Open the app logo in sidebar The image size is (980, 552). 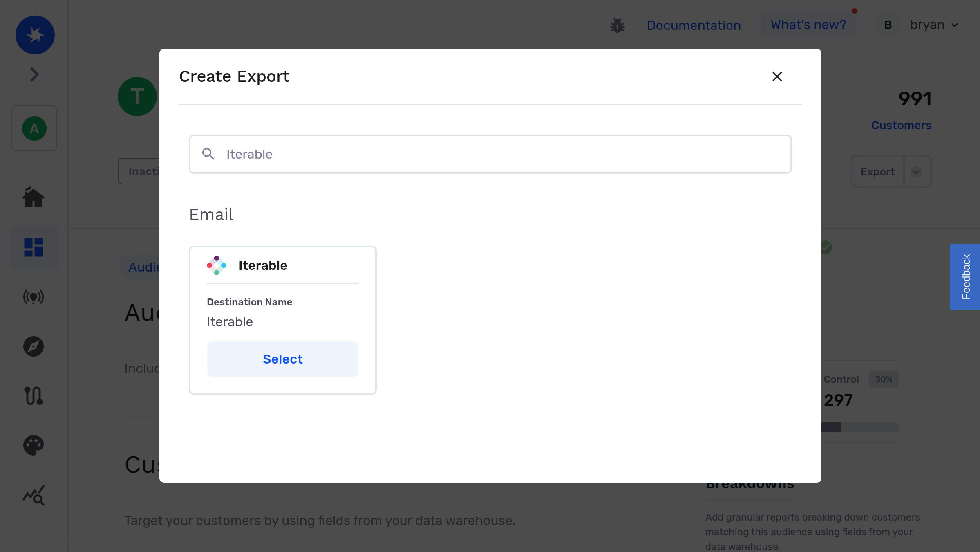tap(35, 35)
